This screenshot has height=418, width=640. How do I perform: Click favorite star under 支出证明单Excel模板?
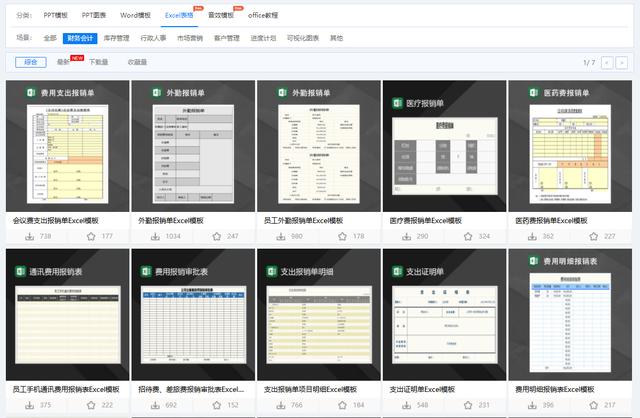click(470, 405)
